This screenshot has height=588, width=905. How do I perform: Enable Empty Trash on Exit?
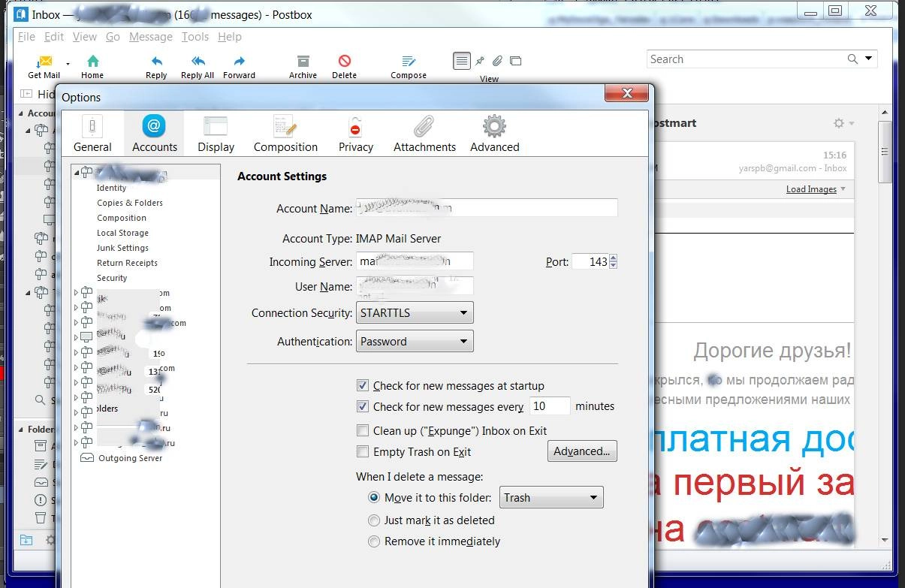(362, 452)
